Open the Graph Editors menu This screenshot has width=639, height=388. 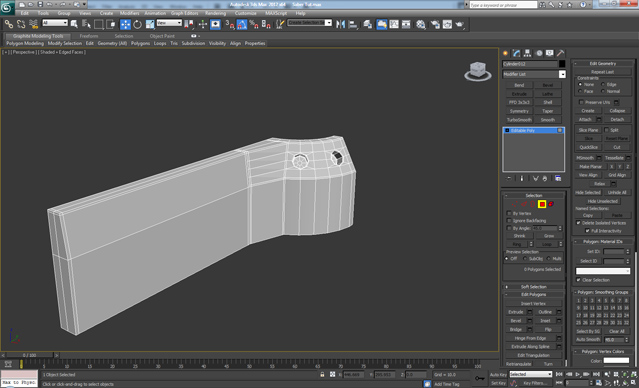click(x=185, y=13)
